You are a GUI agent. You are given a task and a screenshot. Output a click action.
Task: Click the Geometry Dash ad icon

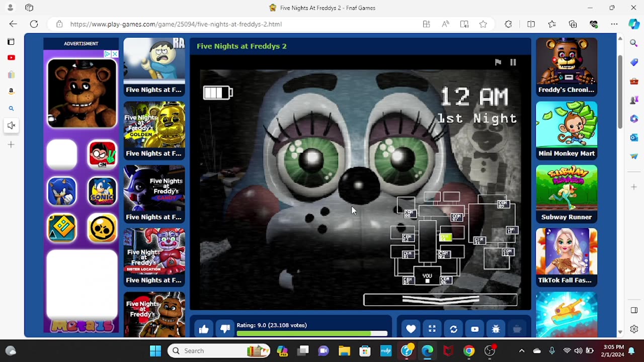(62, 228)
